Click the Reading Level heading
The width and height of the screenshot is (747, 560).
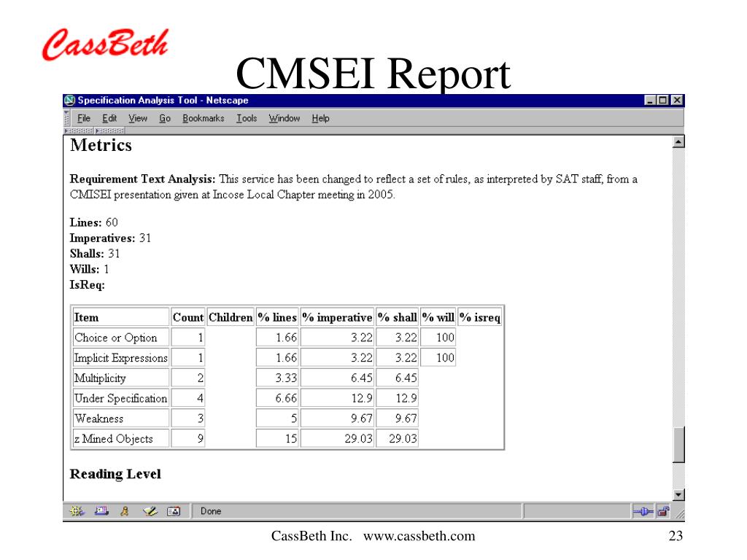point(115,474)
